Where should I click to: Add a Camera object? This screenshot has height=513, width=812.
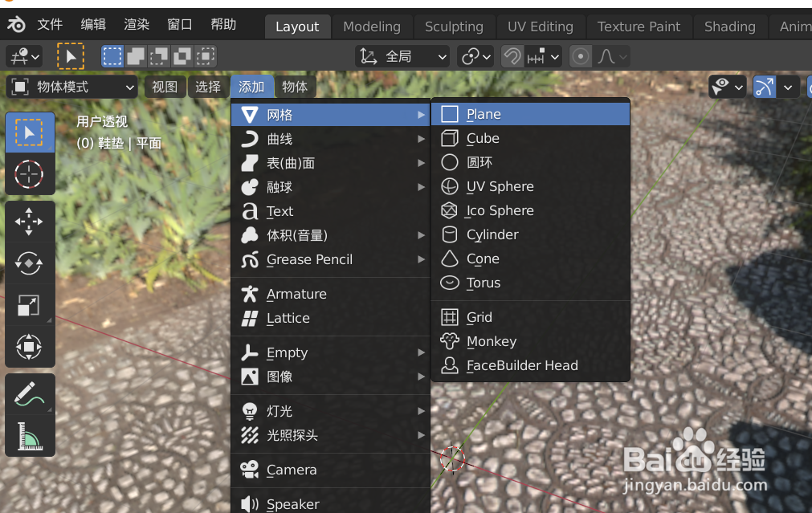[331, 470]
